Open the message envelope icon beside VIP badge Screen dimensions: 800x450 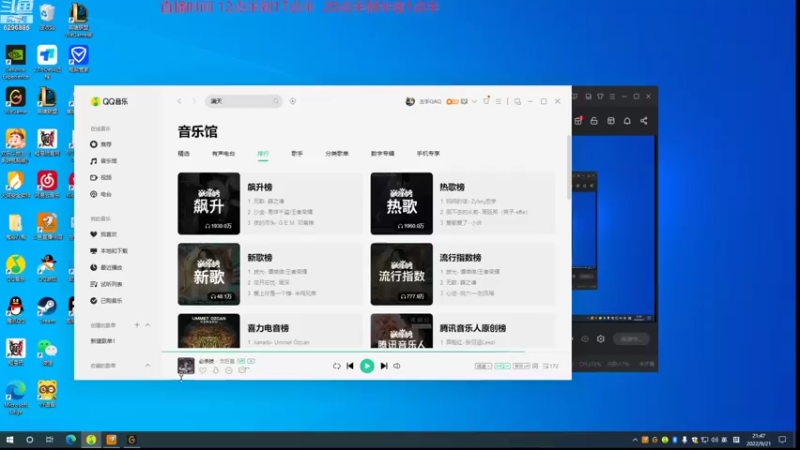464,102
